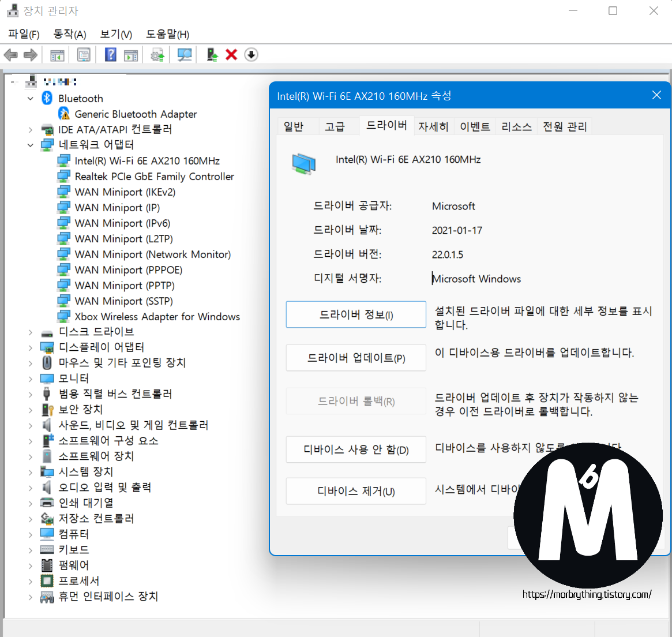Open the 도움말(H) menu
672x637 pixels.
tap(168, 34)
